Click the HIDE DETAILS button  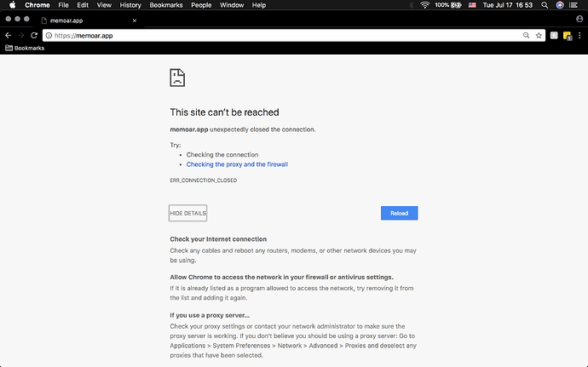click(187, 213)
